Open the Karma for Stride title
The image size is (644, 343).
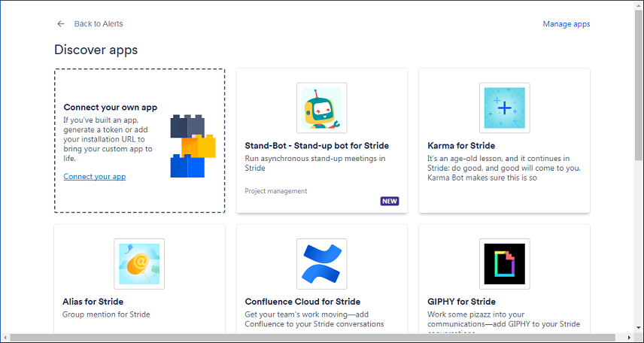point(461,145)
